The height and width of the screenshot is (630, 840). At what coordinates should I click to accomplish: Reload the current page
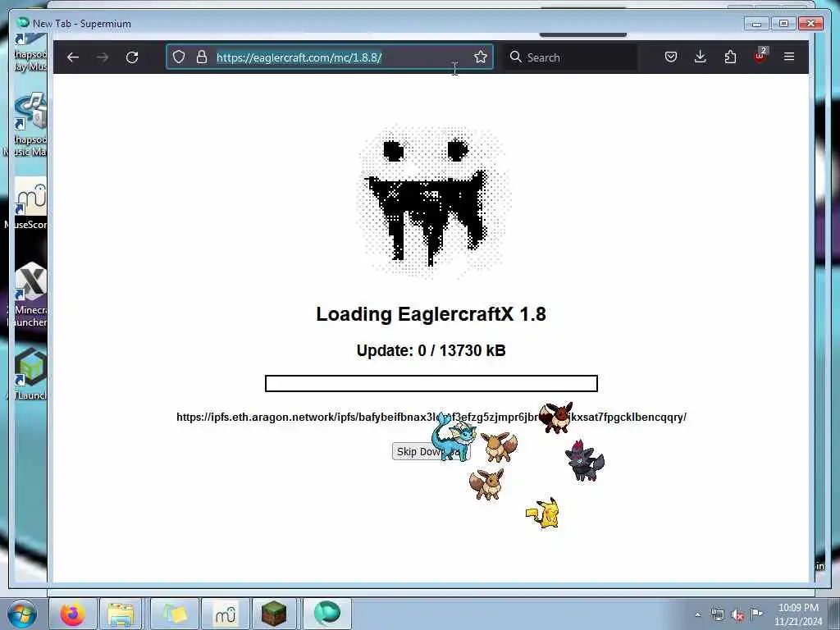pyautogui.click(x=132, y=57)
